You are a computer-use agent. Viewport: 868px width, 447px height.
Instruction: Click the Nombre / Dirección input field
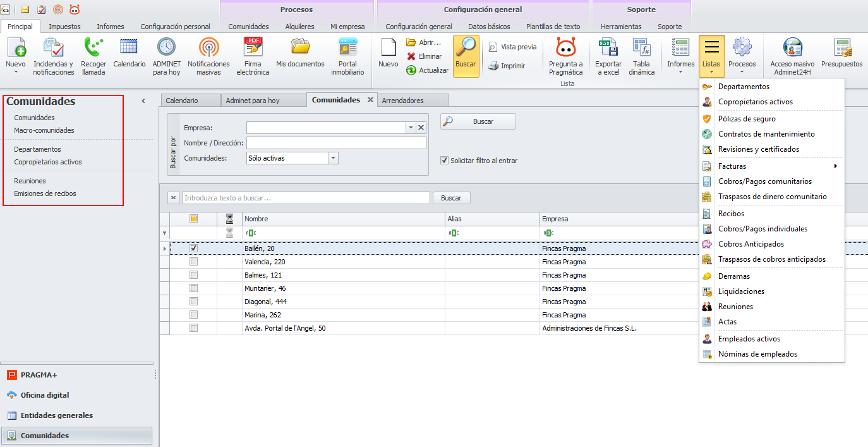click(336, 143)
